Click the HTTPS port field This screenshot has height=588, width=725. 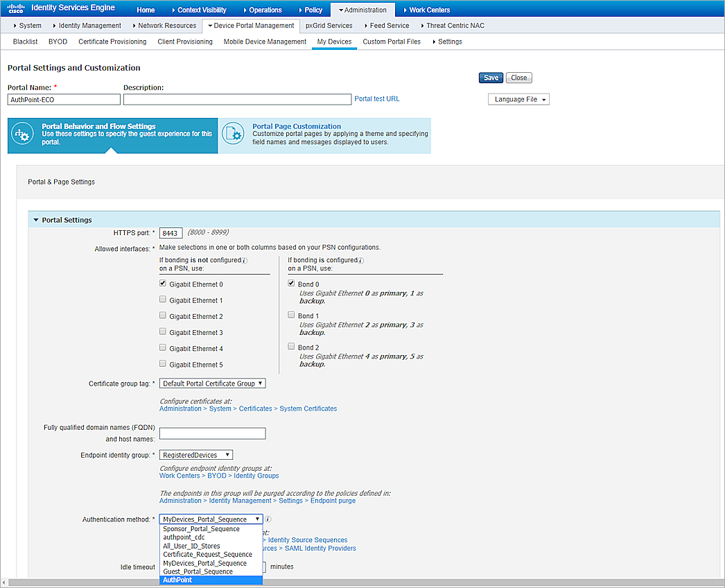[171, 233]
